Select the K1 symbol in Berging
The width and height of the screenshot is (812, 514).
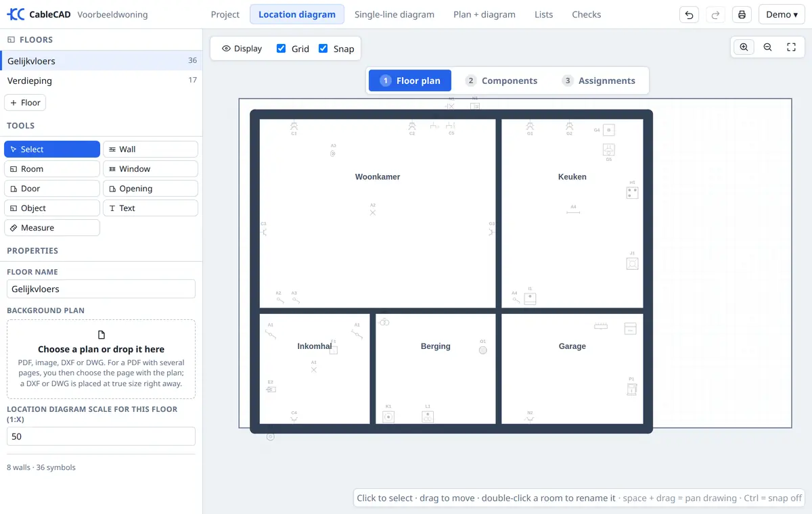[388, 417]
